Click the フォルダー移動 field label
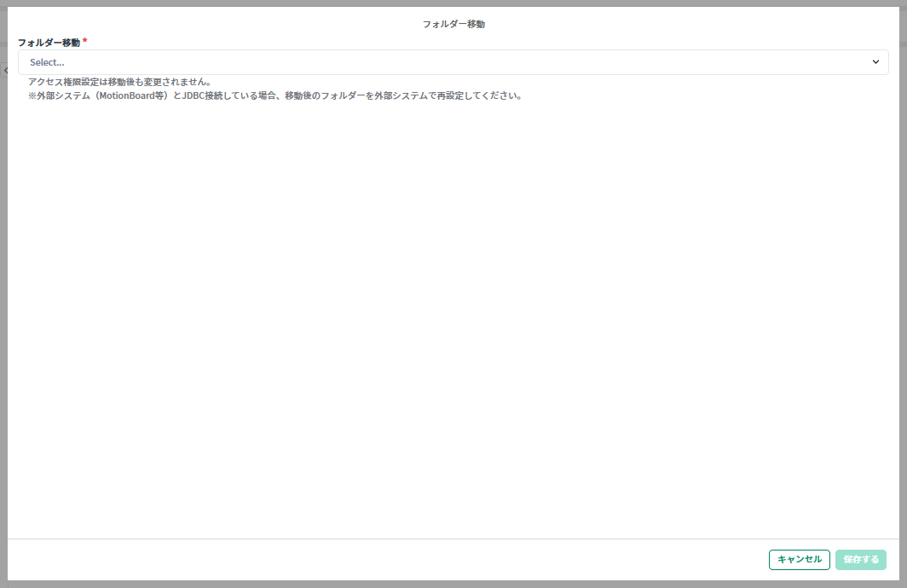The width and height of the screenshot is (907, 588). pos(49,43)
